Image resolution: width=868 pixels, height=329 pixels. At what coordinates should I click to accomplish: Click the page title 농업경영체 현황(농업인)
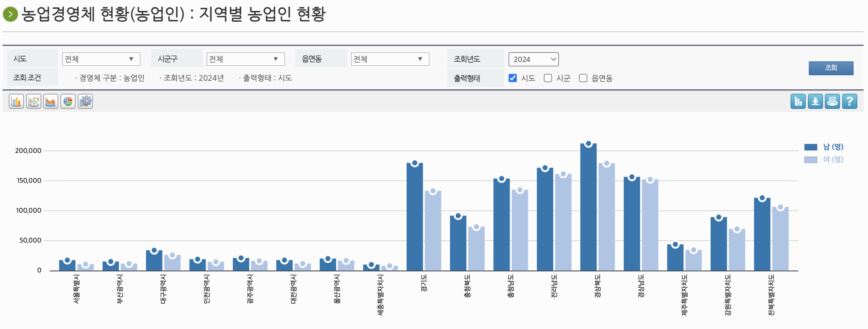103,14
